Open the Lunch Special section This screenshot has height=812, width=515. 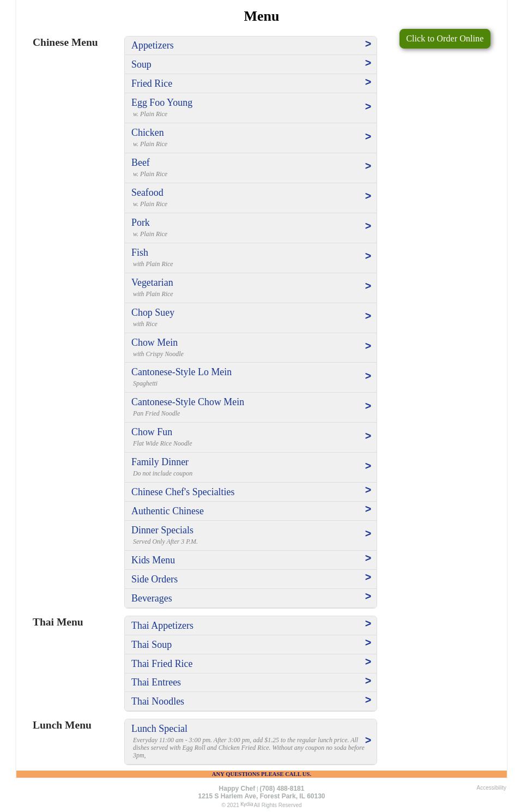click(x=159, y=729)
